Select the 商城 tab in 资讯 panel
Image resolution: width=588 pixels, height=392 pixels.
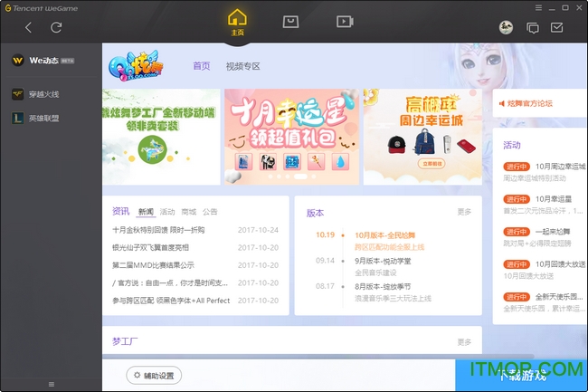[189, 212]
